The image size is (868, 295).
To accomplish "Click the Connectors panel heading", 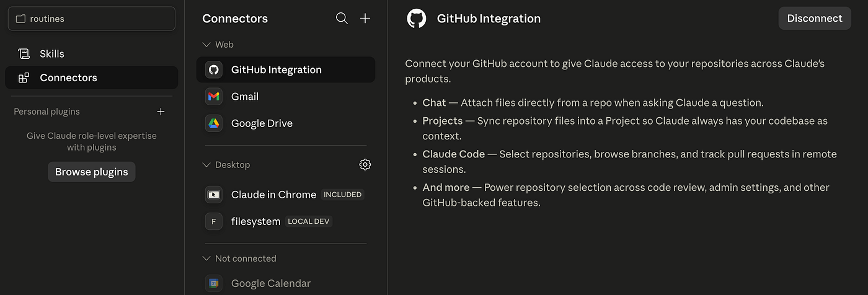I will point(235,19).
